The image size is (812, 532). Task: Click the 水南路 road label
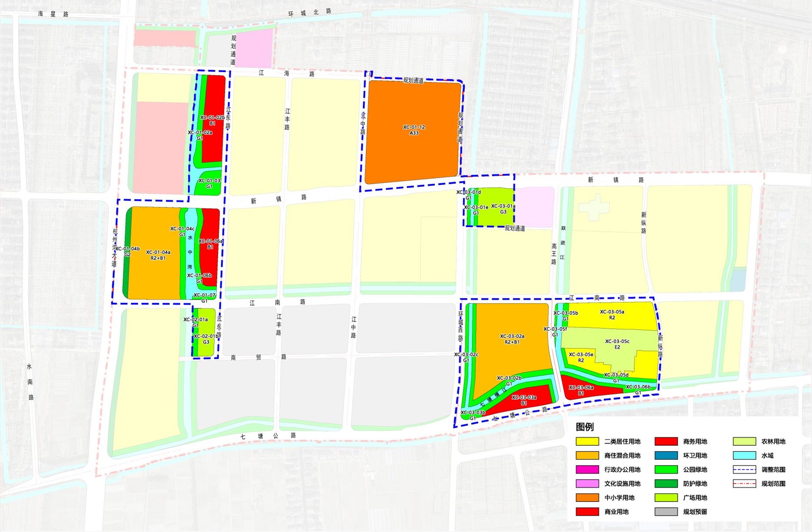pyautogui.click(x=30, y=382)
